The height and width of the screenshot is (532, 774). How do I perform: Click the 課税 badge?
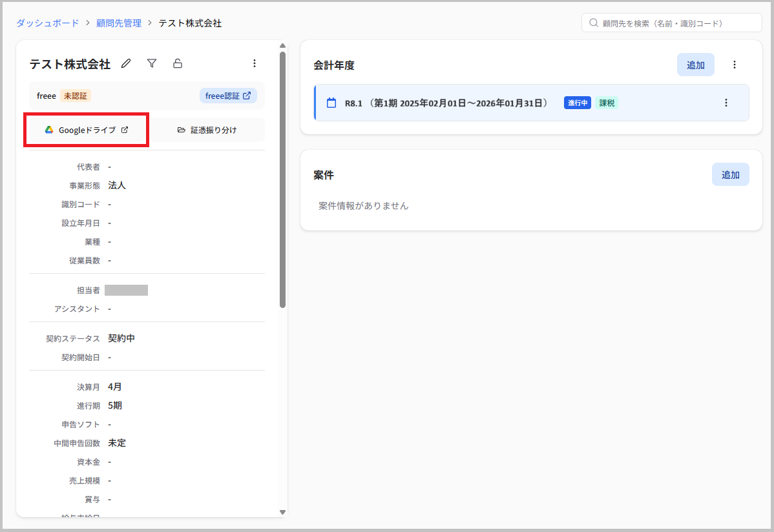click(x=607, y=103)
